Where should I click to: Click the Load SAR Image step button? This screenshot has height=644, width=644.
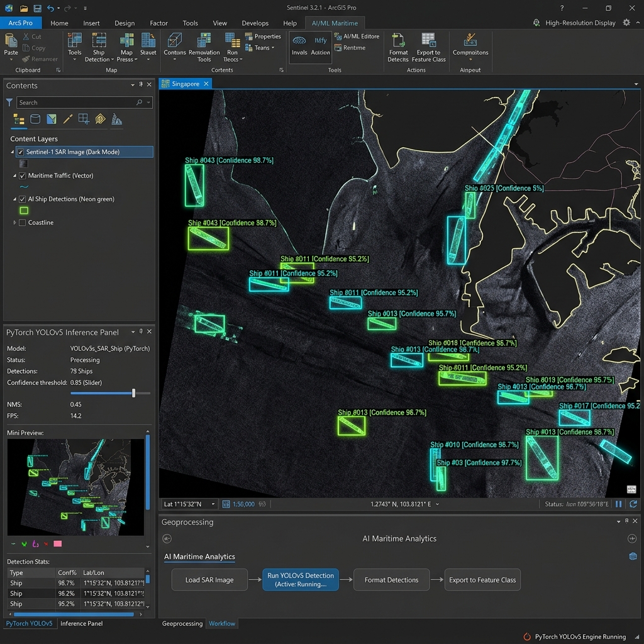click(209, 580)
